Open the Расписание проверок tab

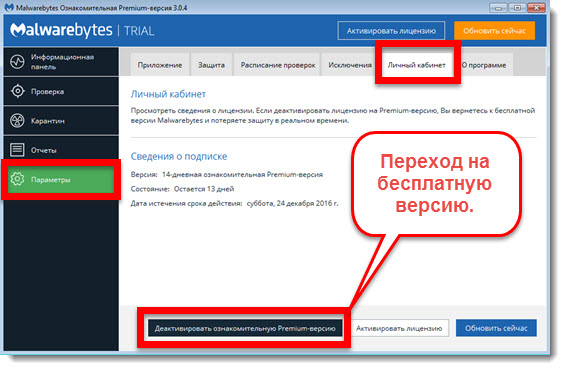click(x=278, y=65)
